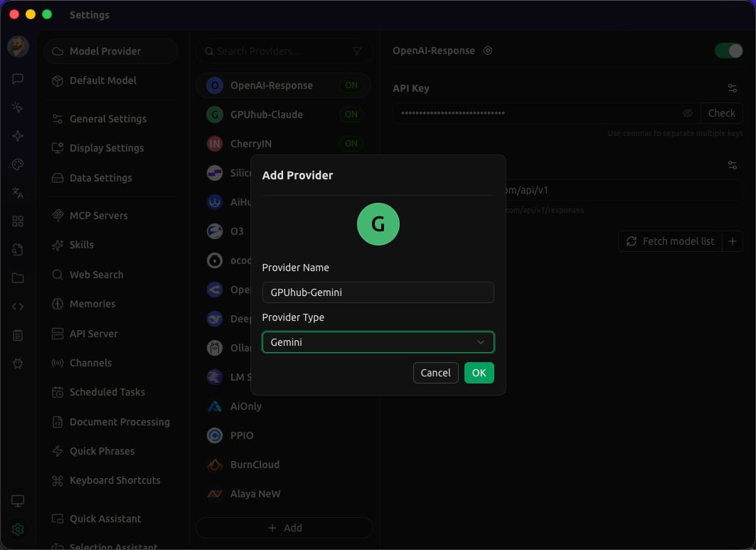756x550 pixels.
Task: Open the claw agent icon in the sidebar
Action: click(18, 364)
